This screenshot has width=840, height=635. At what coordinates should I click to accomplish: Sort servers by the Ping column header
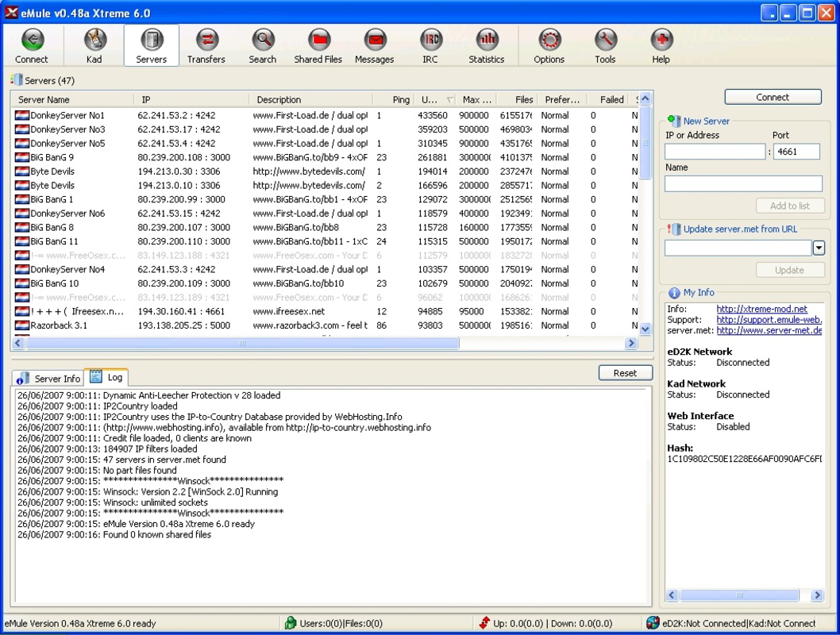pyautogui.click(x=401, y=99)
